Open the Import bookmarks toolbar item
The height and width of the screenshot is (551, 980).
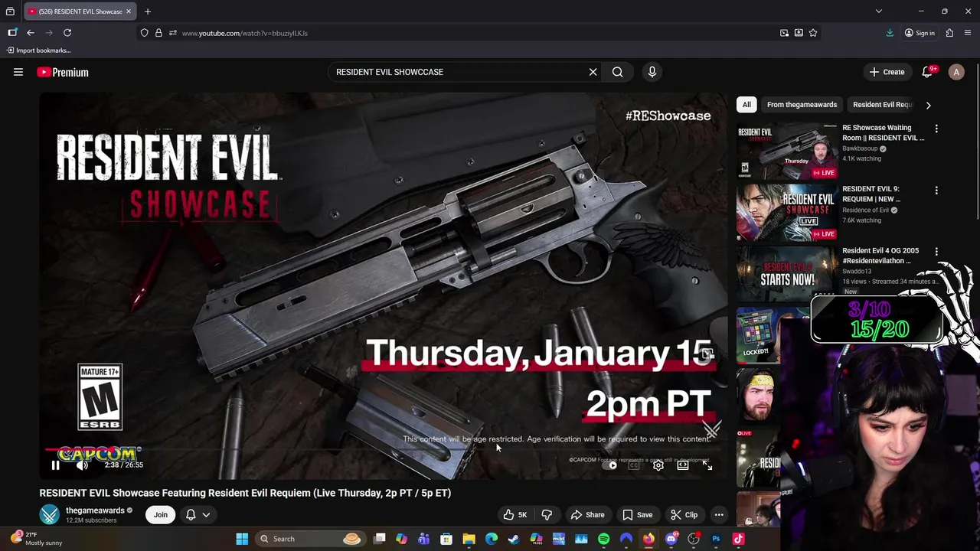click(x=38, y=51)
